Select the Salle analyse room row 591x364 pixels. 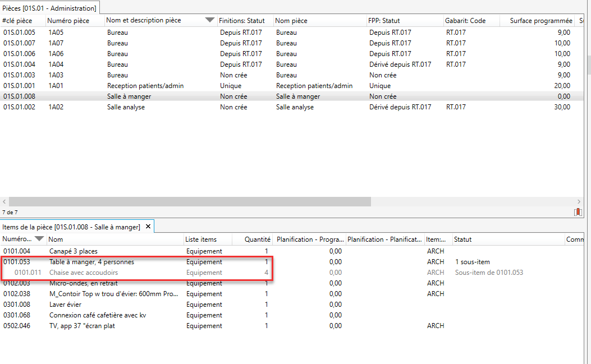(126, 107)
